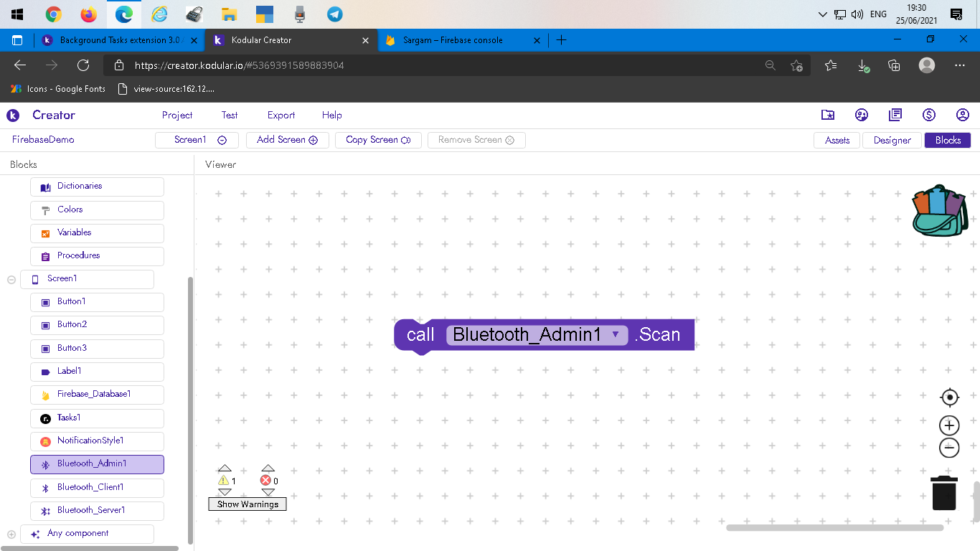980x551 pixels.
Task: Collapse the Screen1 tree node
Action: (11, 280)
